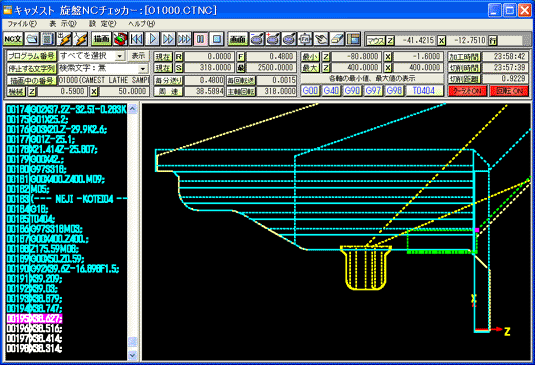Click the T0404 tool indicator

click(424, 91)
